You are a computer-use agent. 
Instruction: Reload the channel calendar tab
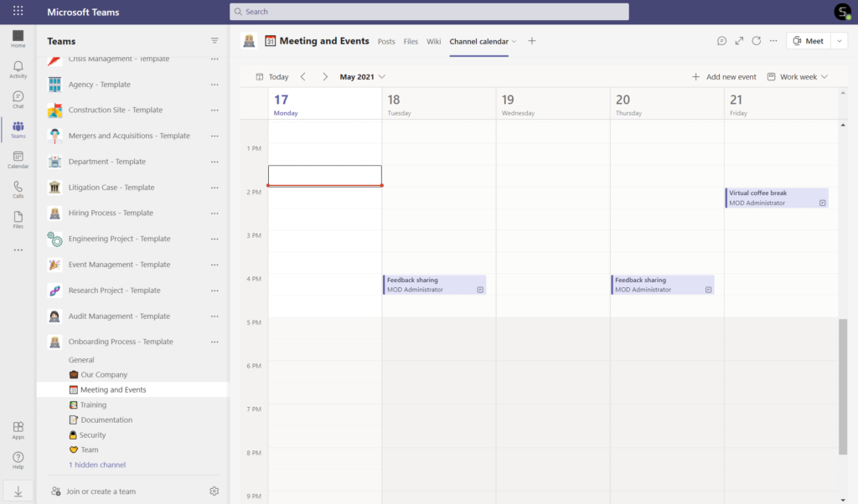click(x=757, y=41)
